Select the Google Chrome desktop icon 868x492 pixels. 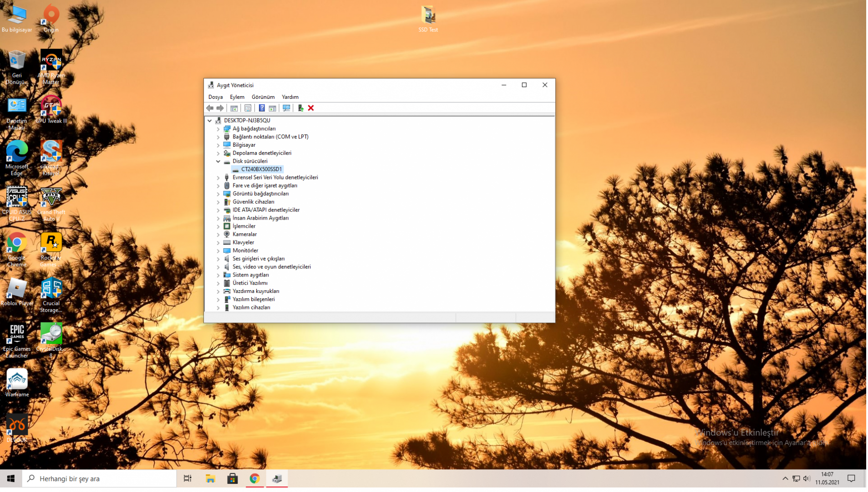coord(17,249)
